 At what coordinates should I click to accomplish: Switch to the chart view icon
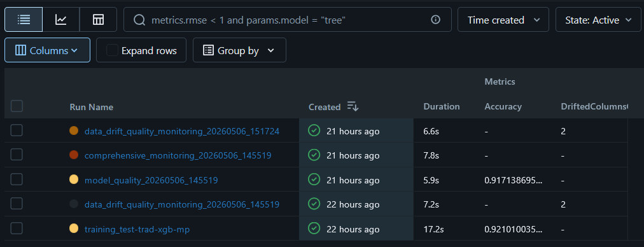coord(61,20)
